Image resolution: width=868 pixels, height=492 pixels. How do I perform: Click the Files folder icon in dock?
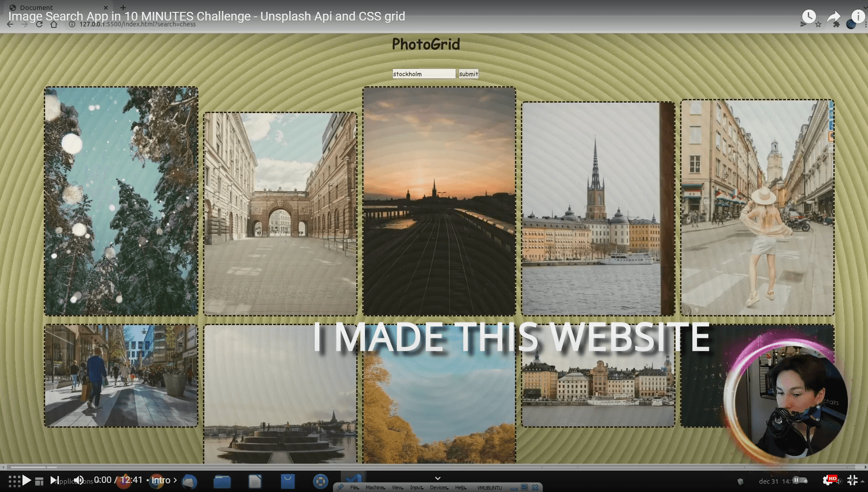(222, 481)
